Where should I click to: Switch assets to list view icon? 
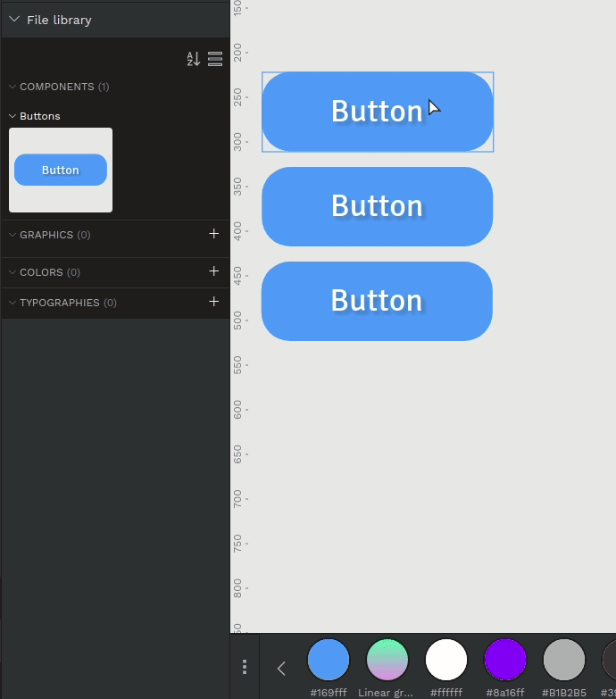215,60
